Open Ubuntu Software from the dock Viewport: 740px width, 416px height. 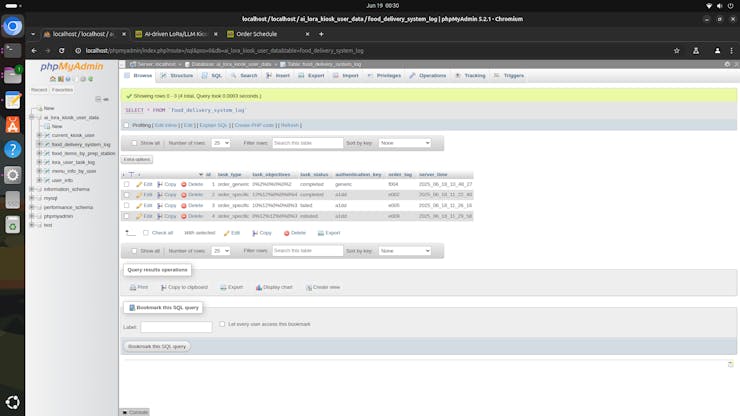click(13, 125)
